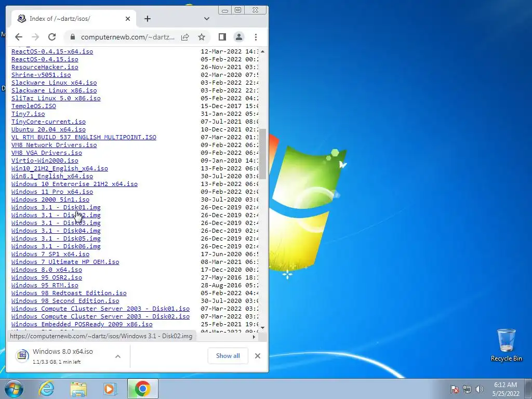Launch Internet Explorer from taskbar
The width and height of the screenshot is (532, 399).
46,389
